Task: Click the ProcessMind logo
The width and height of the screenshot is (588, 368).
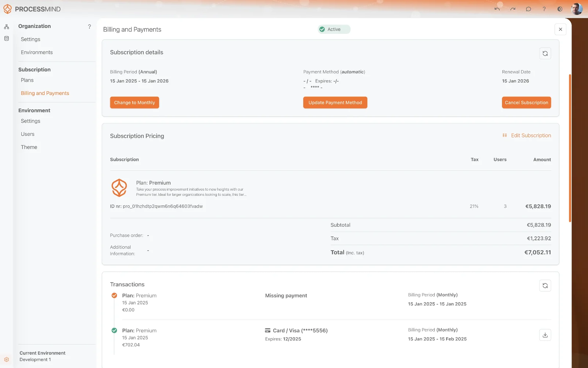Action: pos(32,9)
